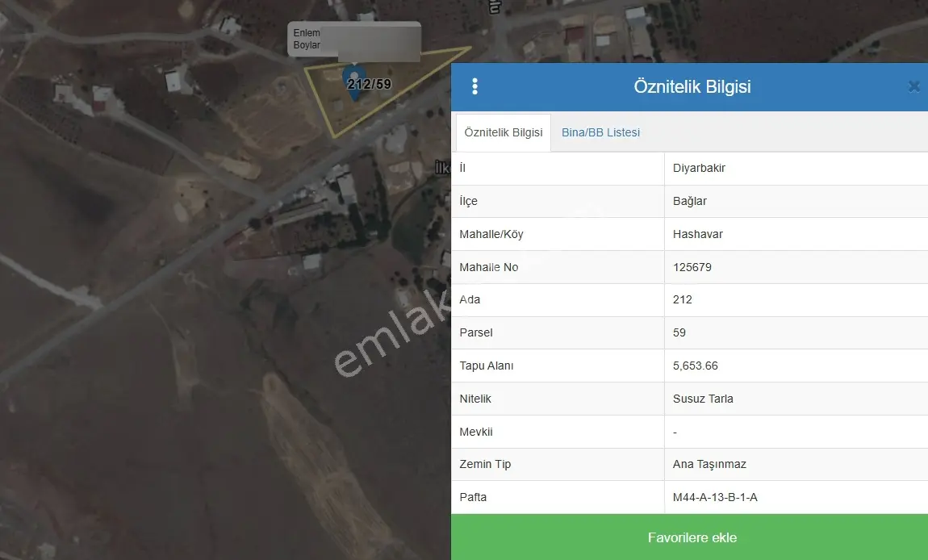Click the Tapu Alanı row label
Screen dimensions: 928x560
[487, 366]
